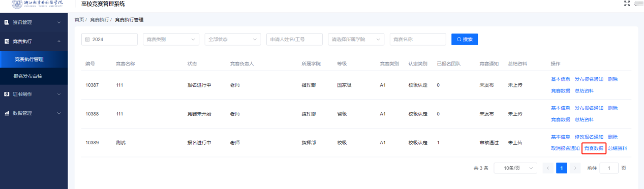Click the 编号 column header
The image size is (644, 189).
coord(90,64)
